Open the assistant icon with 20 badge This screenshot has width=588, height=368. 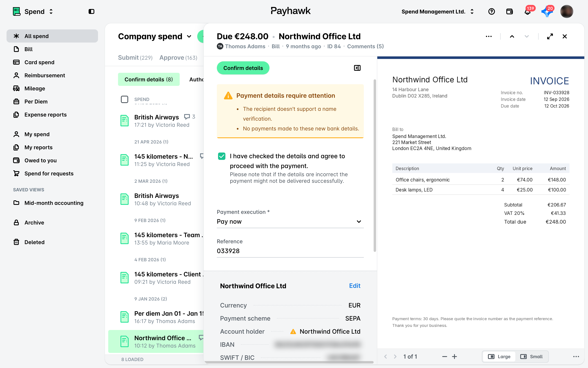coord(547,11)
